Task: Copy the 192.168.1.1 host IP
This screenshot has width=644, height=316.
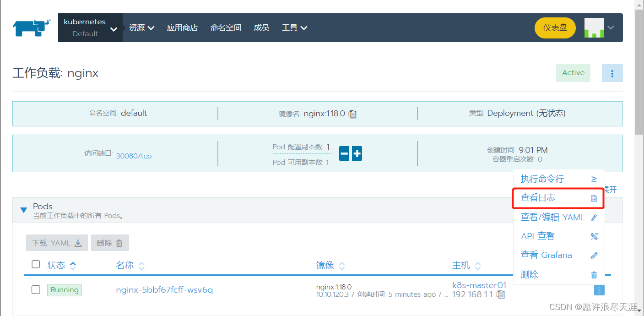Action: (x=501, y=294)
